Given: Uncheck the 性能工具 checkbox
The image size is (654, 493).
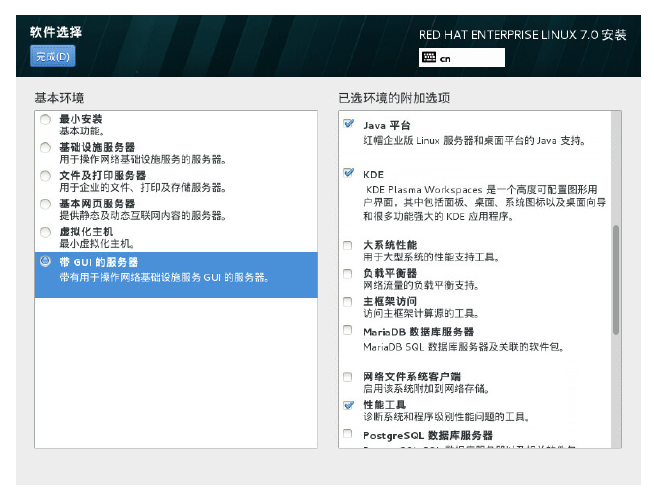Looking at the screenshot, I should 348,405.
